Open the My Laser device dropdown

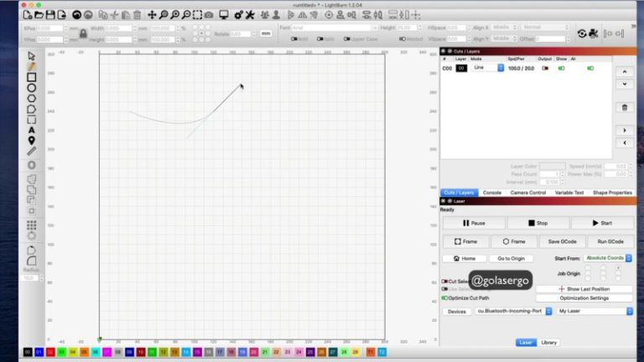point(595,311)
